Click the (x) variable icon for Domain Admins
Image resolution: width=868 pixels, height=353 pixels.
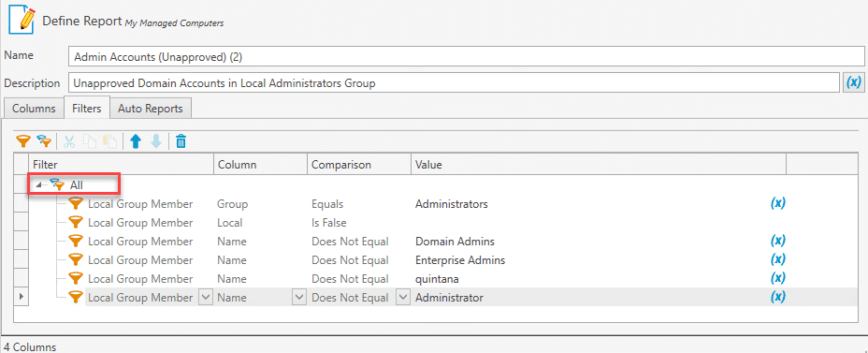click(778, 241)
